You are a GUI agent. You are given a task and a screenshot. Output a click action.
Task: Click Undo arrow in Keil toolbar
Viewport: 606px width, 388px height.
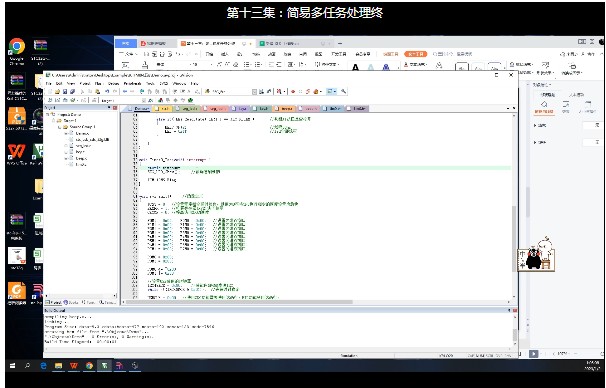point(107,92)
